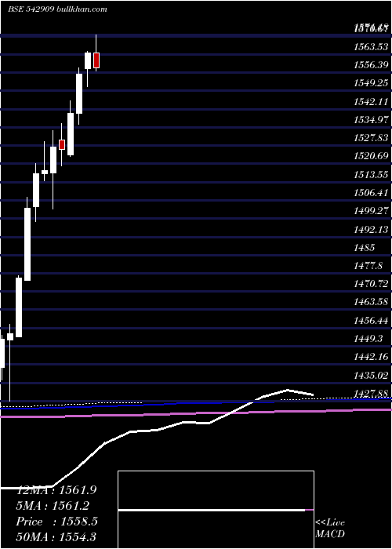Viewport: 392px width, 549px height.
Task: Click the BSE 542909 bullkhan.com header text
Action: pyautogui.click(x=57, y=9)
